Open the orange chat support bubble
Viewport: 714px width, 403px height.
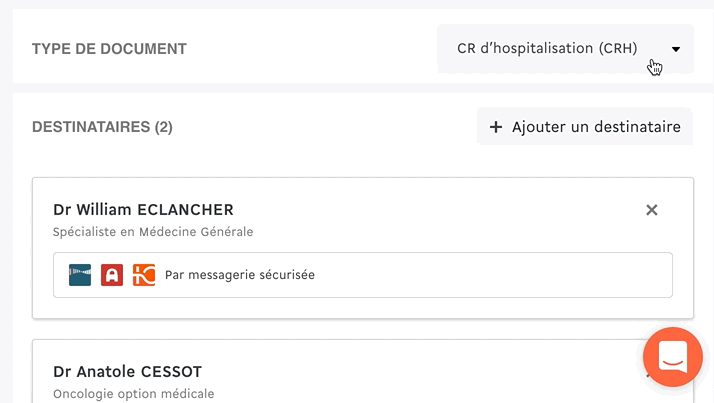click(673, 357)
